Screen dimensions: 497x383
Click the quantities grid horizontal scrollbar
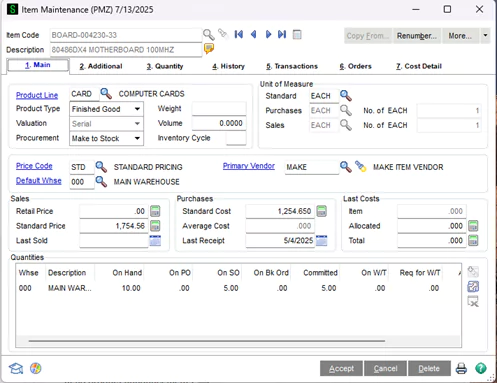tap(207, 341)
